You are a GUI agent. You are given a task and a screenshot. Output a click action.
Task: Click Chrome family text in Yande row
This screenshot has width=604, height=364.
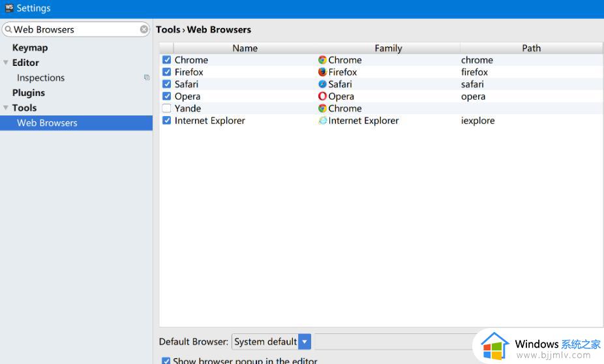(x=345, y=108)
